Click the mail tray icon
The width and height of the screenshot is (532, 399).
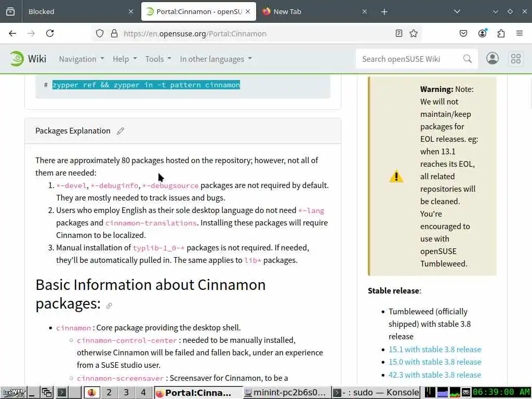466,393
